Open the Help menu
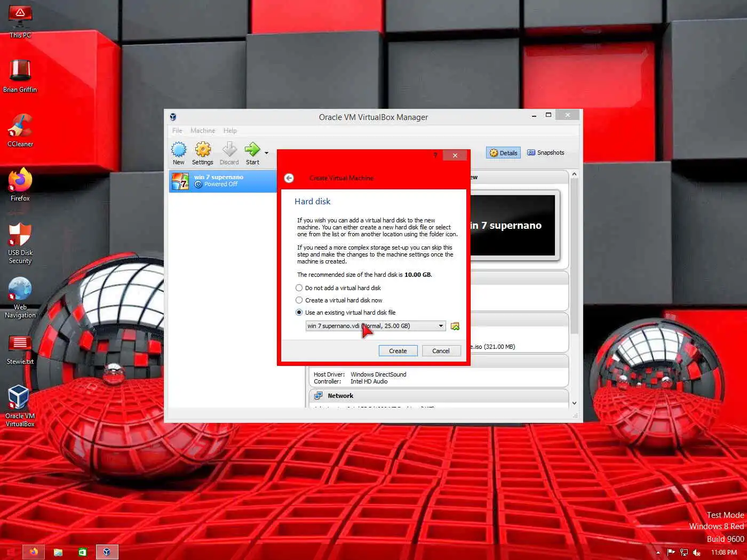Screen dimensions: 747x560 point(230,131)
